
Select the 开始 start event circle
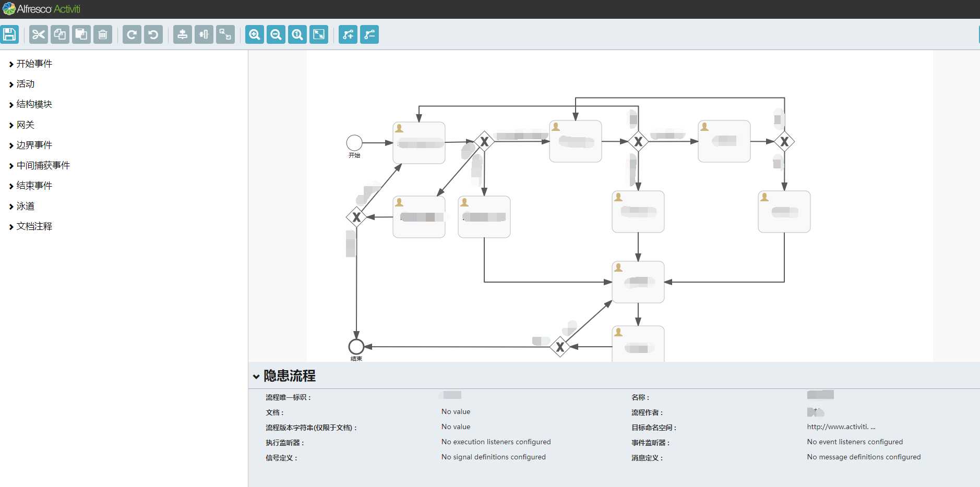[354, 143]
